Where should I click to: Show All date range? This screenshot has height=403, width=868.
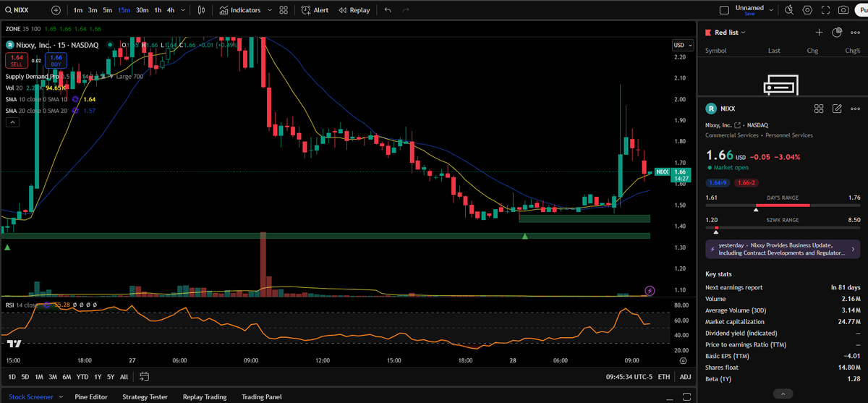coord(124,377)
